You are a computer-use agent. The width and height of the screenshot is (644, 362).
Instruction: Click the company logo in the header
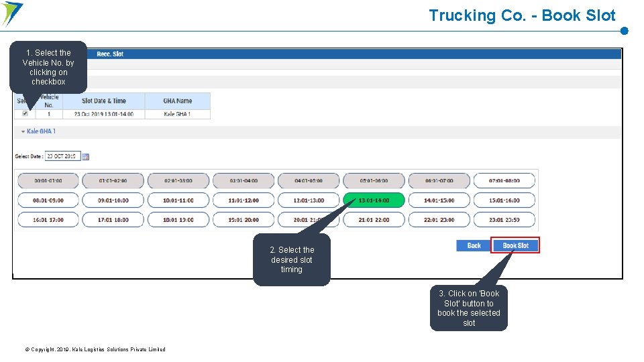11,13
